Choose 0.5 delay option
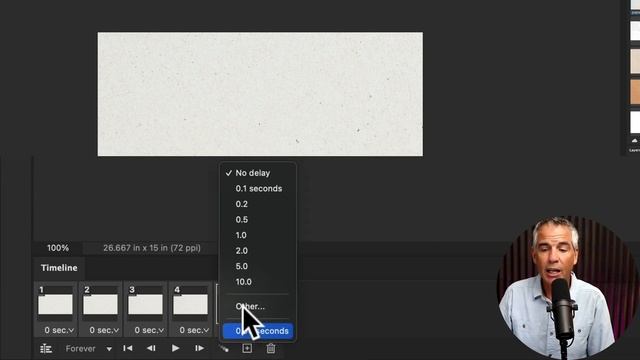Screen dimensions: 640x360 point(258,220)
